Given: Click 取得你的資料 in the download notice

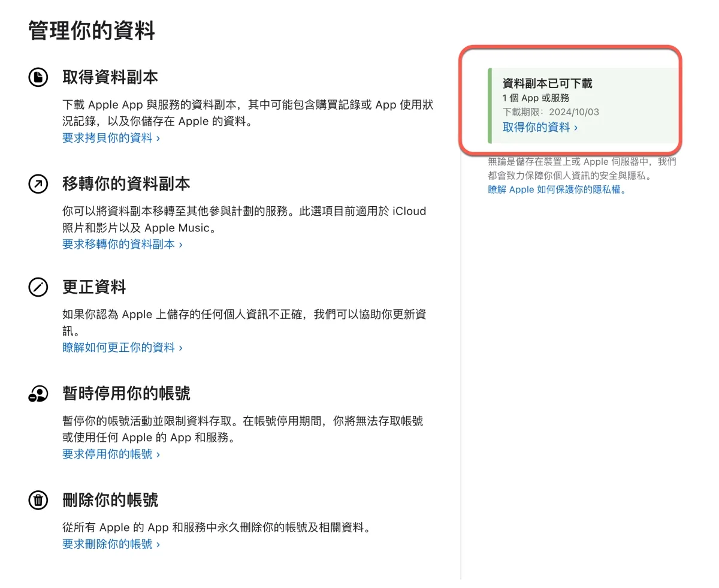Looking at the screenshot, I should (540, 127).
